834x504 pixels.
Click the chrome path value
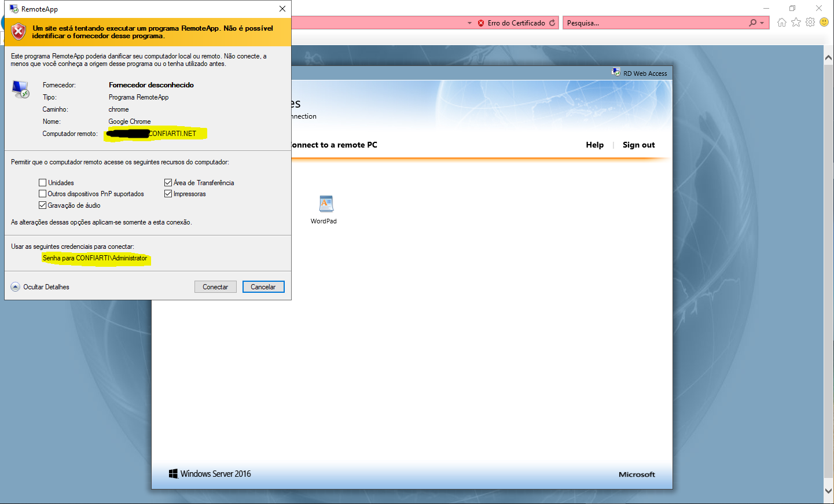119,109
